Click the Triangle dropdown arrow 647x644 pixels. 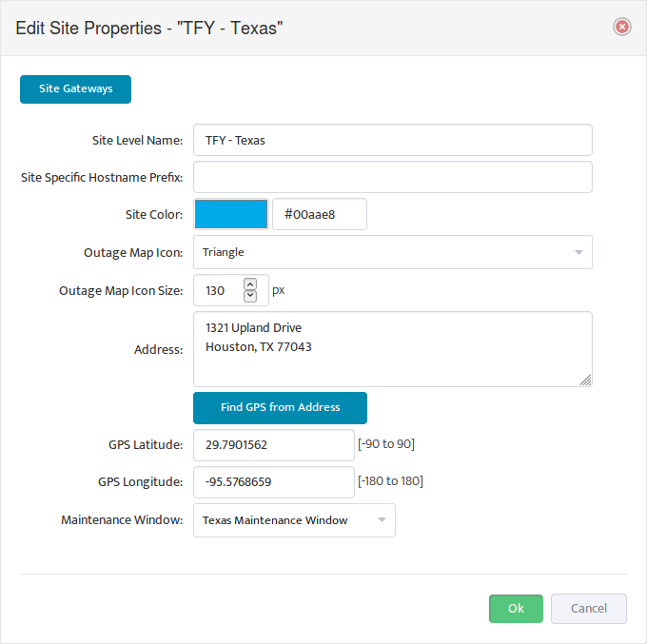click(578, 252)
